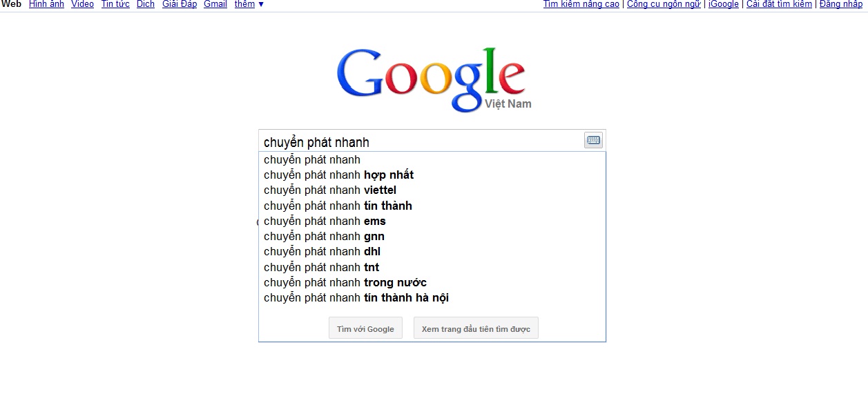This screenshot has width=868, height=405.
Task: Pick suggestion "chuyển phát nhanh dhl"
Action: 432,252
